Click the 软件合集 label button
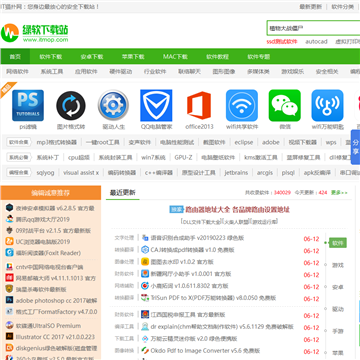This screenshot has height=360, width=360. coord(18,142)
